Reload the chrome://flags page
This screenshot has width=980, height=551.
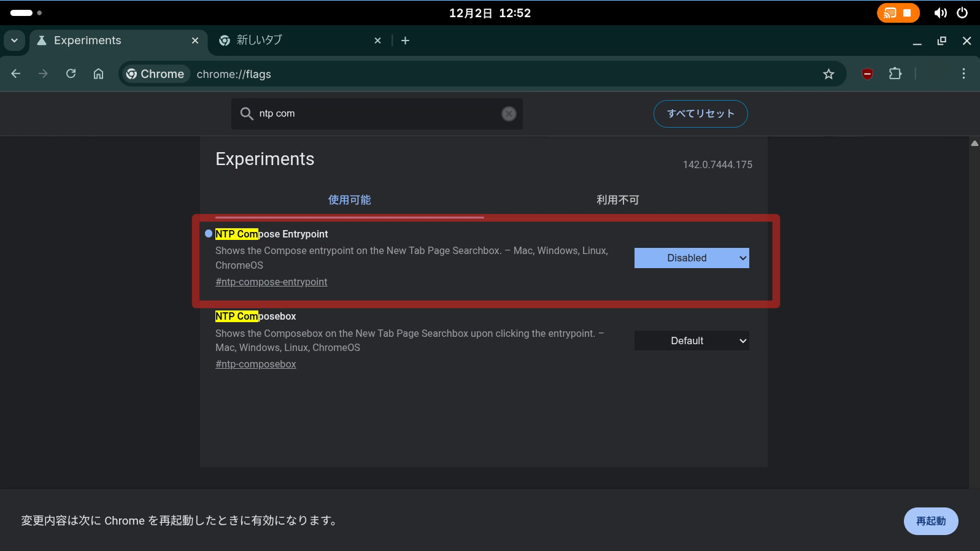tap(71, 74)
